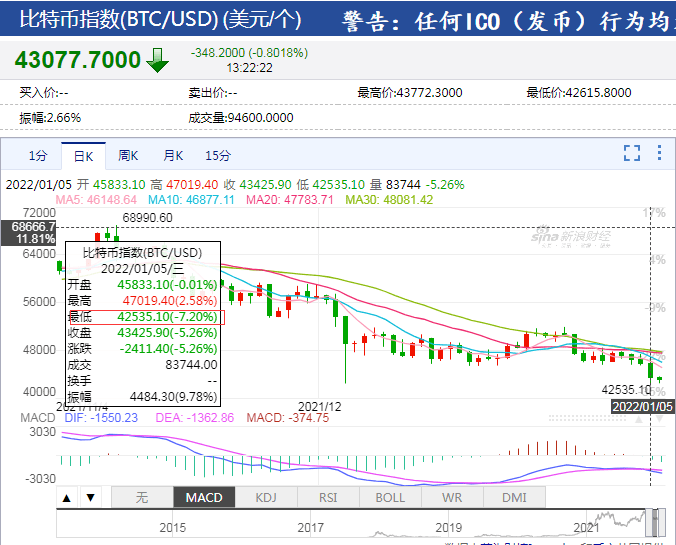Switch to the 周K weekly tab
Image resolution: width=676 pixels, height=545 pixels.
pyautogui.click(x=128, y=156)
